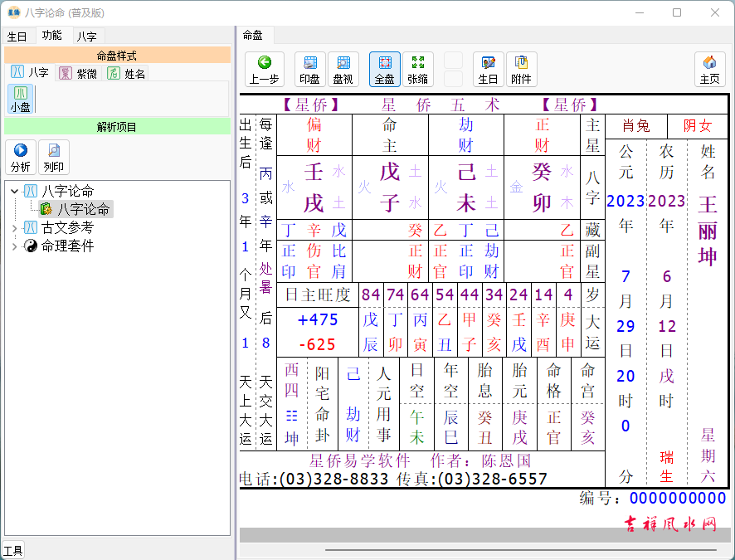The image size is (735, 560).
Task: Select the 紫微 chart style tab
Action: [78, 74]
